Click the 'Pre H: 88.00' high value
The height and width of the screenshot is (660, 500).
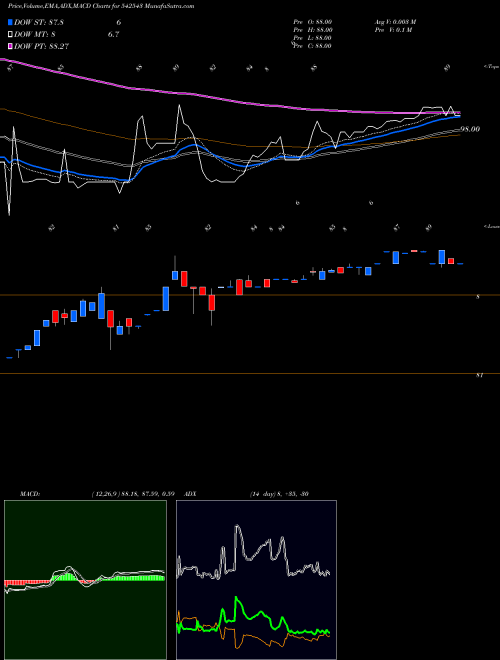pos(313,30)
